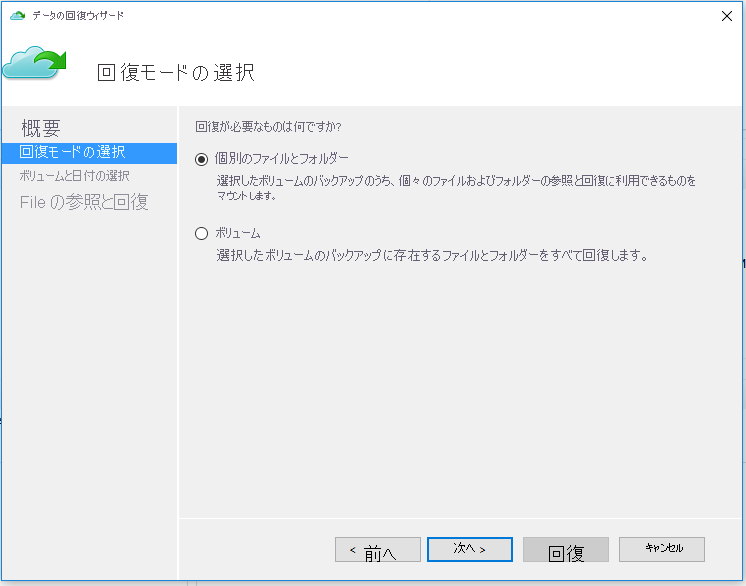Click the 回復モードの選択 page heading
Image resolution: width=746 pixels, height=586 pixels.
[x=176, y=73]
